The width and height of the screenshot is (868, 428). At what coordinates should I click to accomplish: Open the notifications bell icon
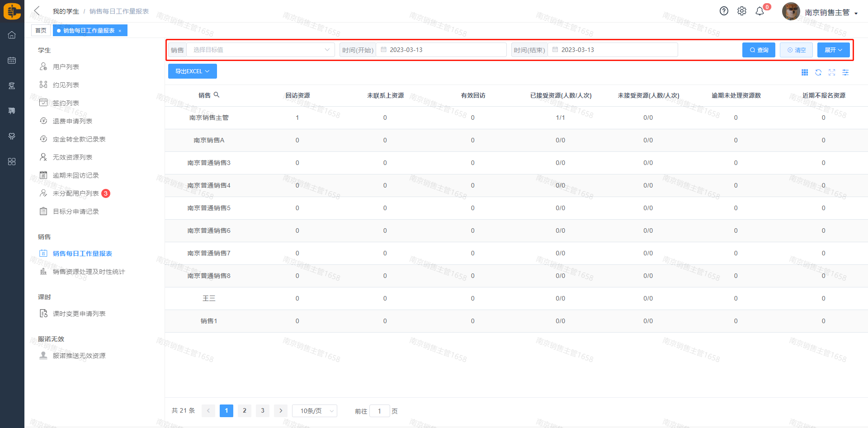[760, 11]
